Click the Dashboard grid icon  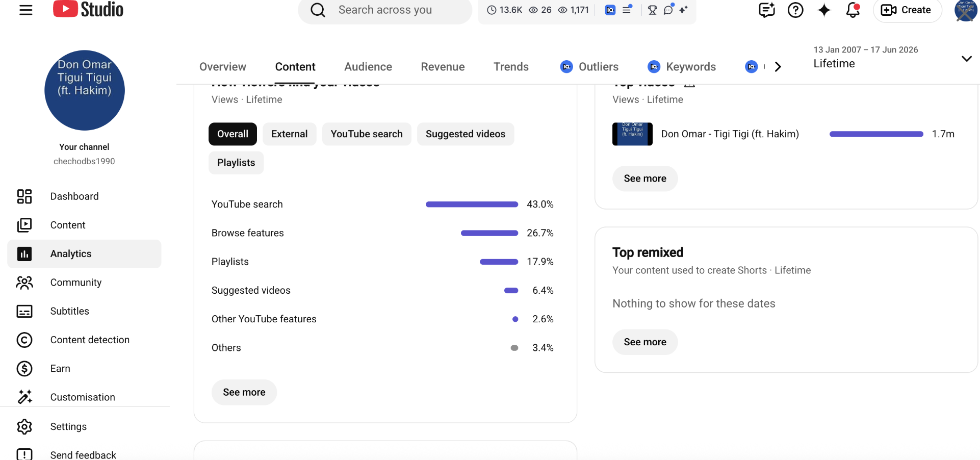24,196
